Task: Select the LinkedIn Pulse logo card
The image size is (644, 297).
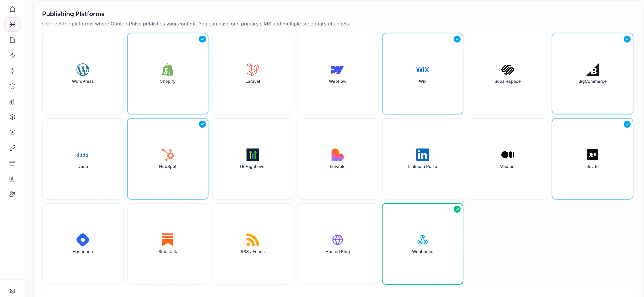Action: coord(423,159)
